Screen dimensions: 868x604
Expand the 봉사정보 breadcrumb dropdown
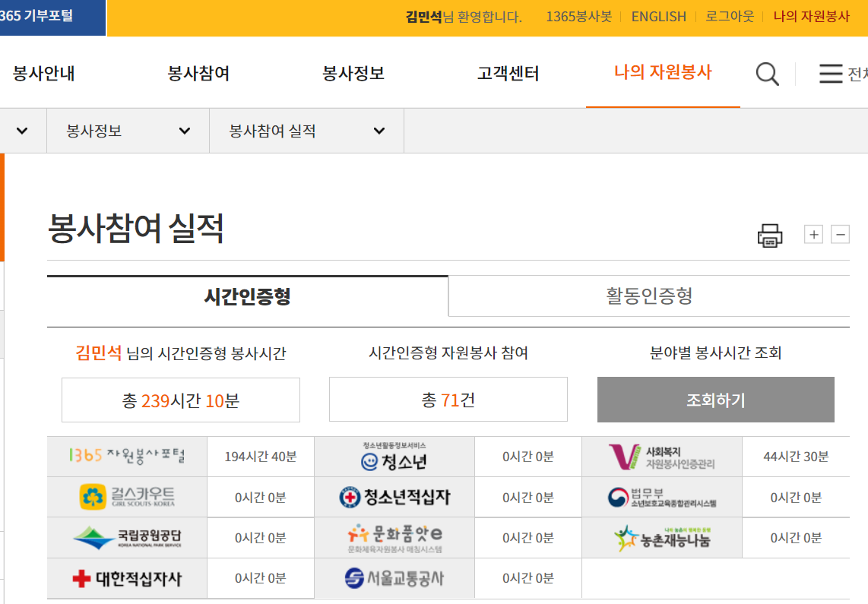tap(128, 131)
